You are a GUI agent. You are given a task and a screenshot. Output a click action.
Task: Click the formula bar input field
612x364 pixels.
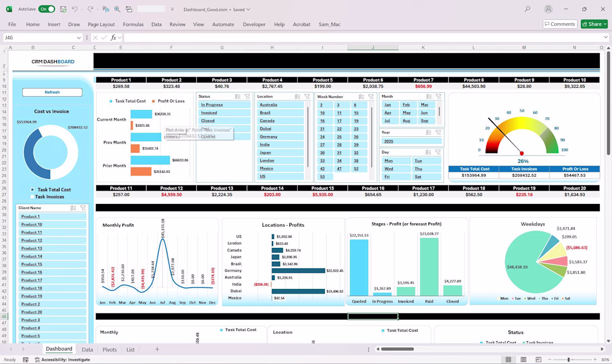tap(363, 37)
